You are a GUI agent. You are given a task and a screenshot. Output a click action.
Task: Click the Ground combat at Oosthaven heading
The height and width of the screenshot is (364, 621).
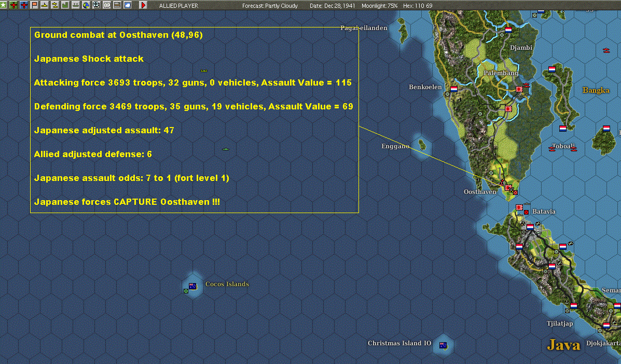pos(118,35)
